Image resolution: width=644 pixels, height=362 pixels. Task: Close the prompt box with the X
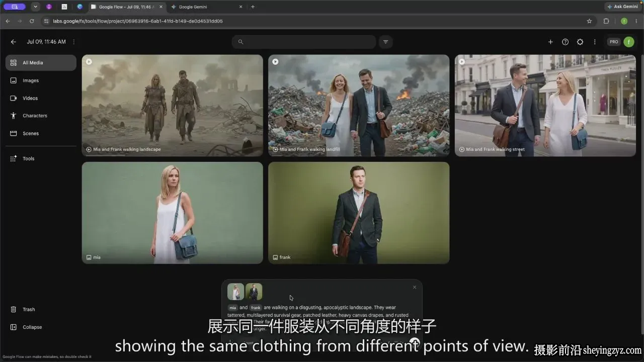coord(415,287)
